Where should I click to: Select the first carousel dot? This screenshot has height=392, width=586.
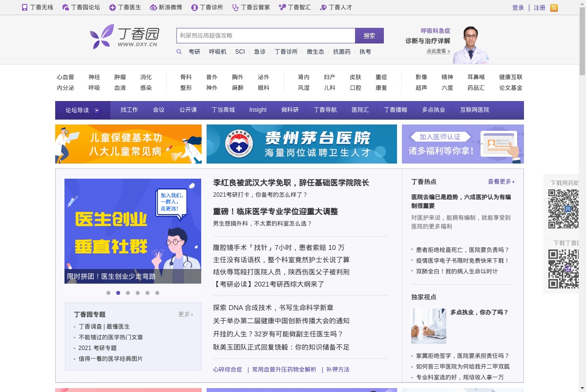(108, 293)
